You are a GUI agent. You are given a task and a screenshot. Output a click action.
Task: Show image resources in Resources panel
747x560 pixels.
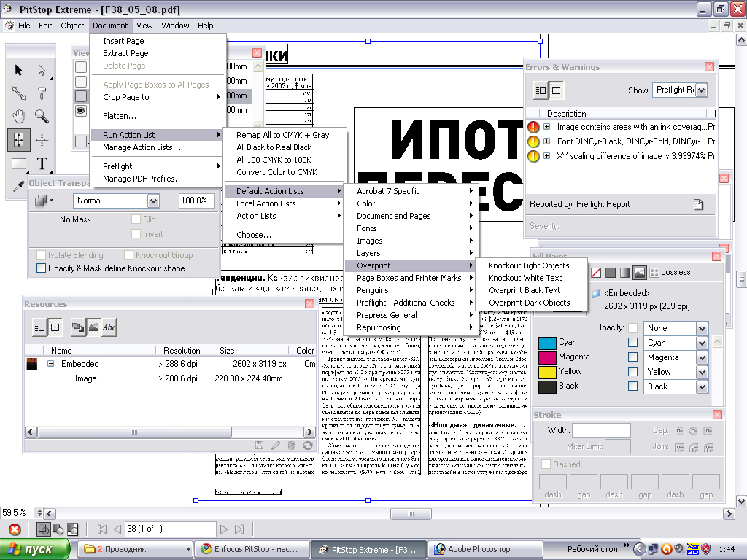94,327
